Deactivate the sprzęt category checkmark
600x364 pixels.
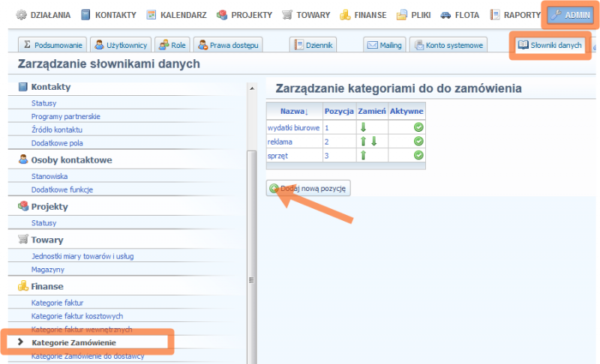(x=418, y=155)
